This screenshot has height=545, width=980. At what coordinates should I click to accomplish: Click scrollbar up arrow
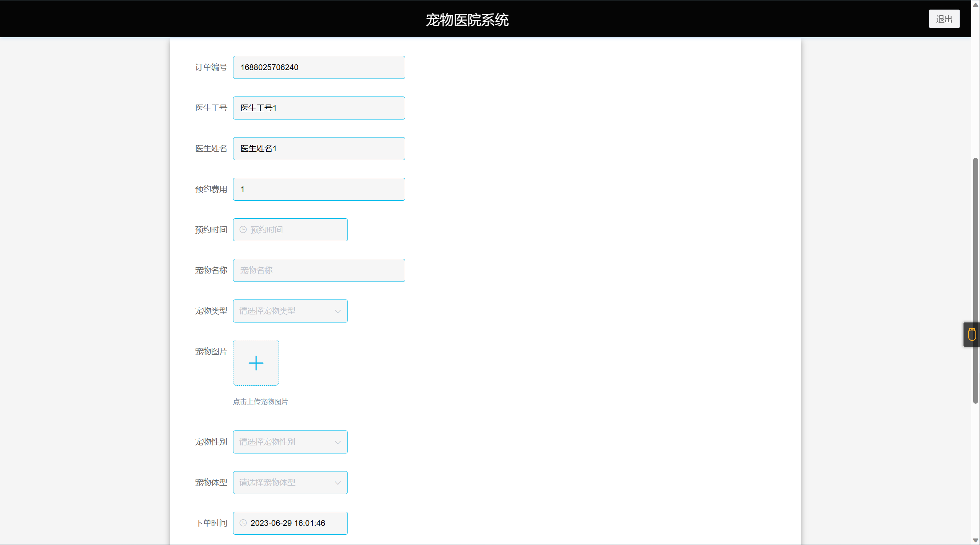975,5
